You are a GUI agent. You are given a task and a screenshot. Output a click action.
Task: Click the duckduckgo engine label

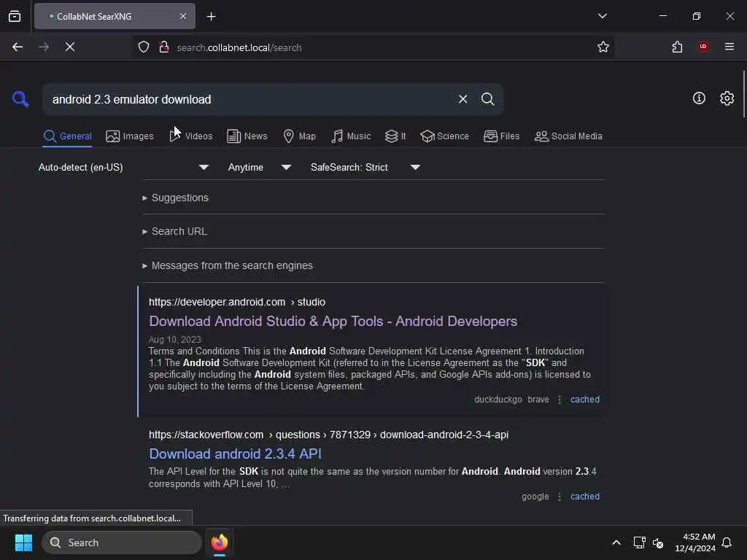498,400
